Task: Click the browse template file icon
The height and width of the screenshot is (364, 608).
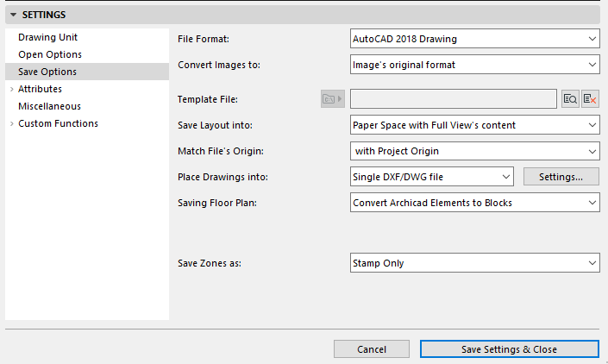Action: (569, 99)
